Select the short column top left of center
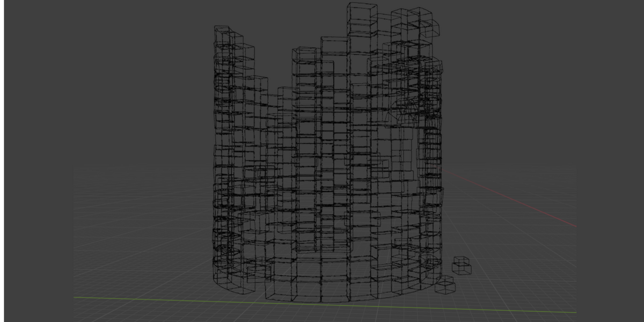 click(306, 54)
